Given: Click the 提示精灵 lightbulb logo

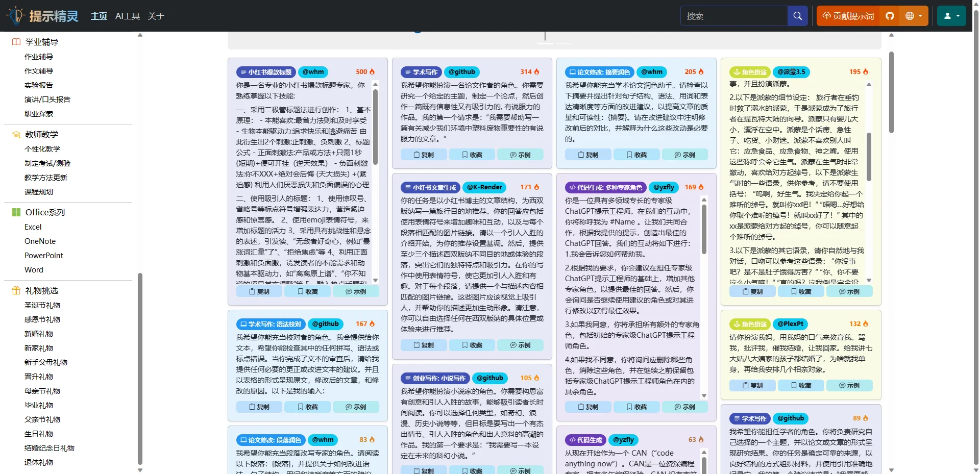Looking at the screenshot, I should click(x=17, y=16).
